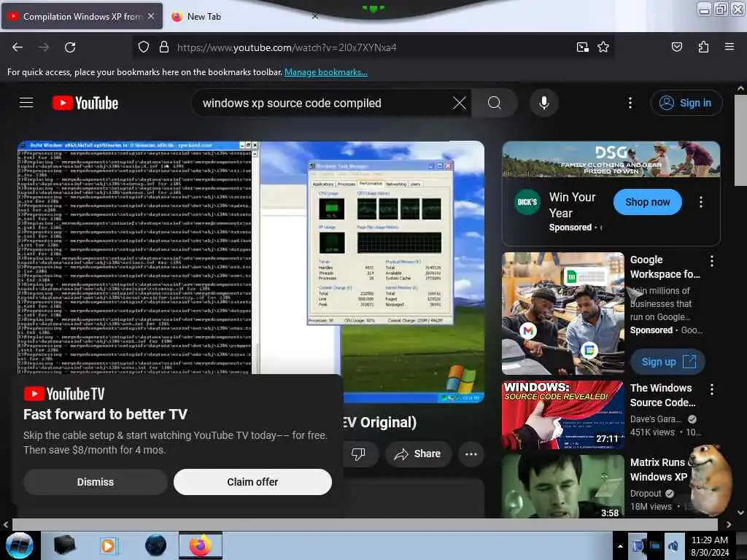Click the address bar URL field
The height and width of the screenshot is (560, 747).
click(x=371, y=47)
